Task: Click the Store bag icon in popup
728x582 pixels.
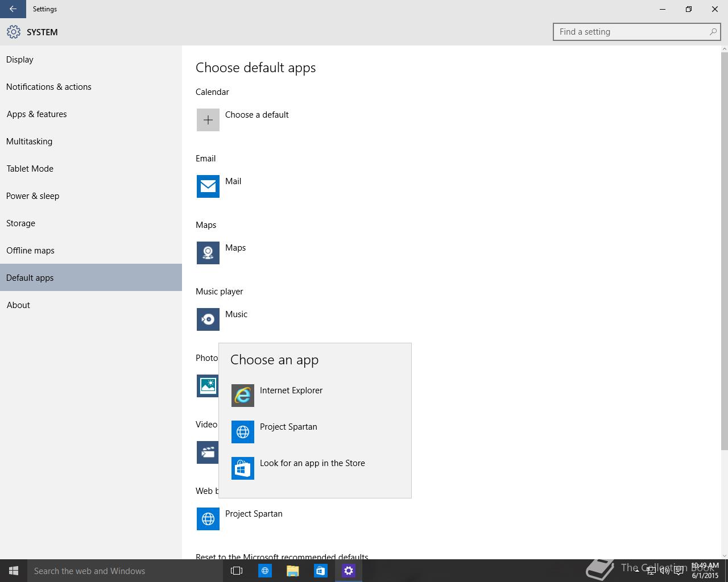Action: coord(243,468)
